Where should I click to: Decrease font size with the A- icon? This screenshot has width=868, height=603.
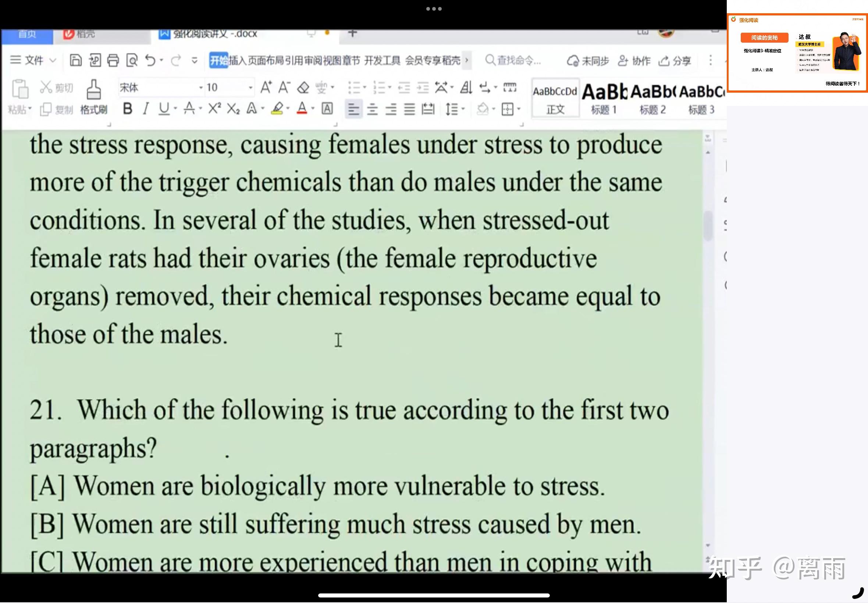[284, 88]
